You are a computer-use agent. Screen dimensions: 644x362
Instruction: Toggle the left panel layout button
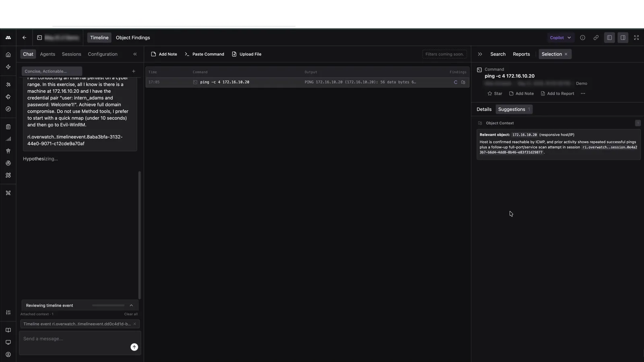pos(609,37)
